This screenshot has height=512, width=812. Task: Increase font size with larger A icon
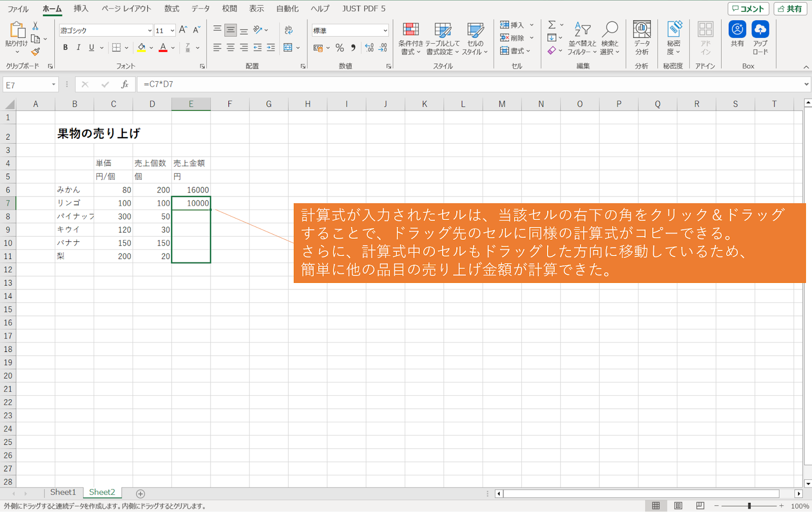coord(183,30)
